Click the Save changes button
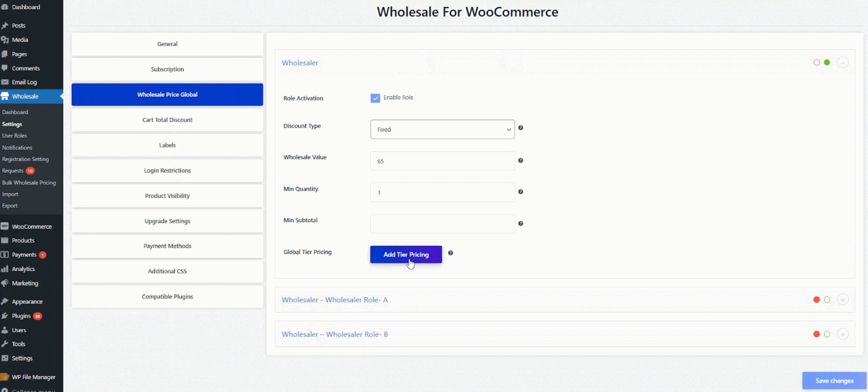 (x=834, y=381)
